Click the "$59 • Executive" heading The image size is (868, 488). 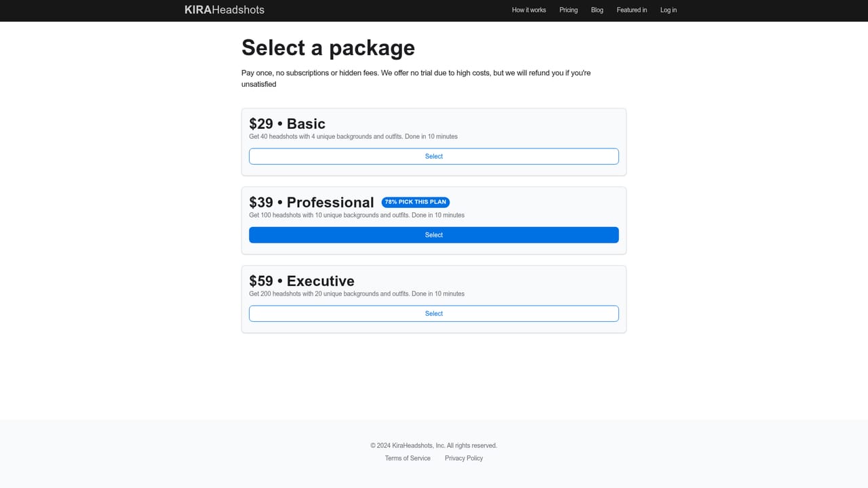coord(302,281)
